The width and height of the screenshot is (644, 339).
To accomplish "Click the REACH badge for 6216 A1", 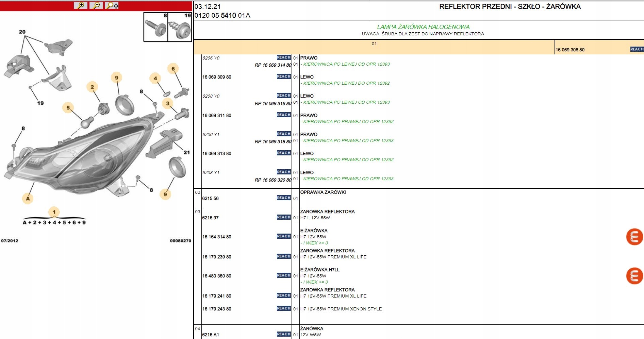I will pyautogui.click(x=284, y=334).
